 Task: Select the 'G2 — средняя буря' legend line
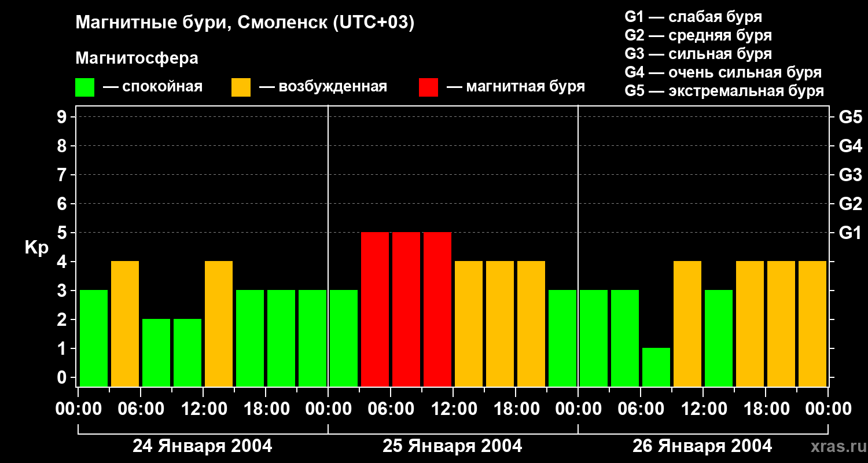pyautogui.click(x=698, y=35)
